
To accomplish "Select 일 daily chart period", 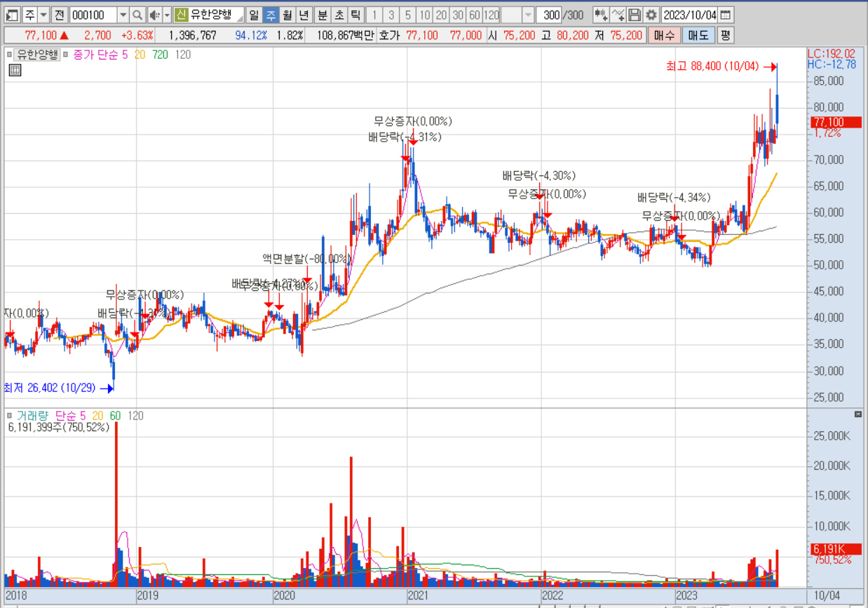I will pos(253,15).
